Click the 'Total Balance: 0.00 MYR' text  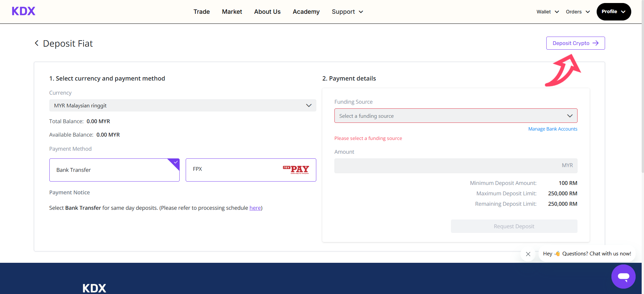[x=80, y=121]
